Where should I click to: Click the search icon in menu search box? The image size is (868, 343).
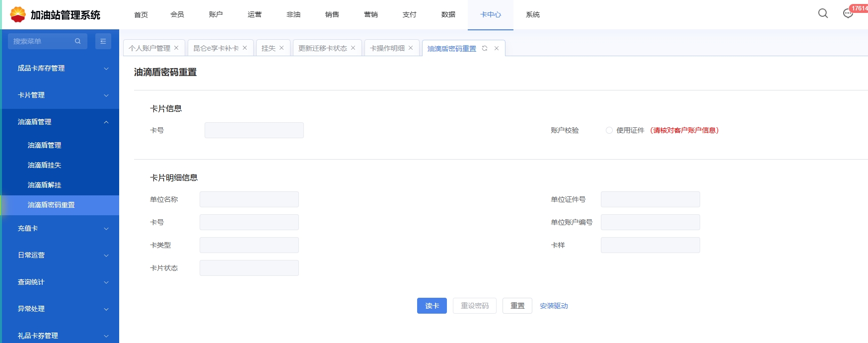[78, 41]
